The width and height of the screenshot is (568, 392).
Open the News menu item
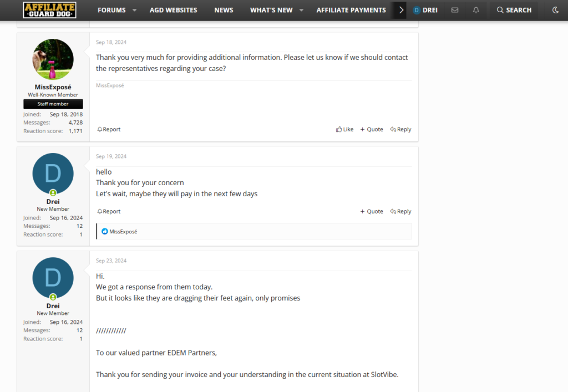tap(224, 10)
